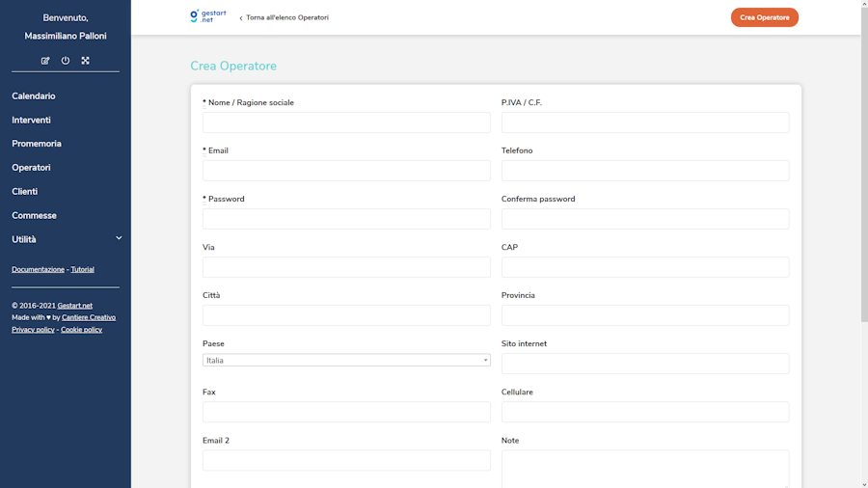Expand the Utilità submenu chevron
The height and width of the screenshot is (488, 868).
[x=119, y=238]
